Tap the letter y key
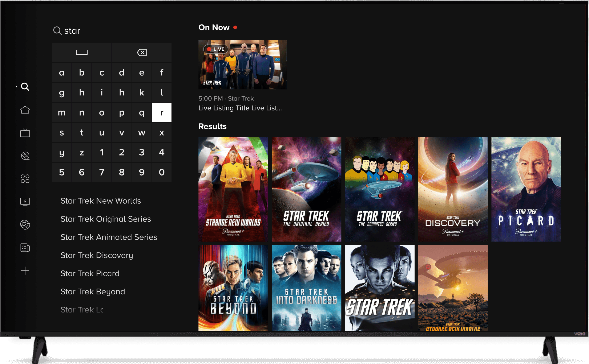The width and height of the screenshot is (589, 364). tap(62, 152)
